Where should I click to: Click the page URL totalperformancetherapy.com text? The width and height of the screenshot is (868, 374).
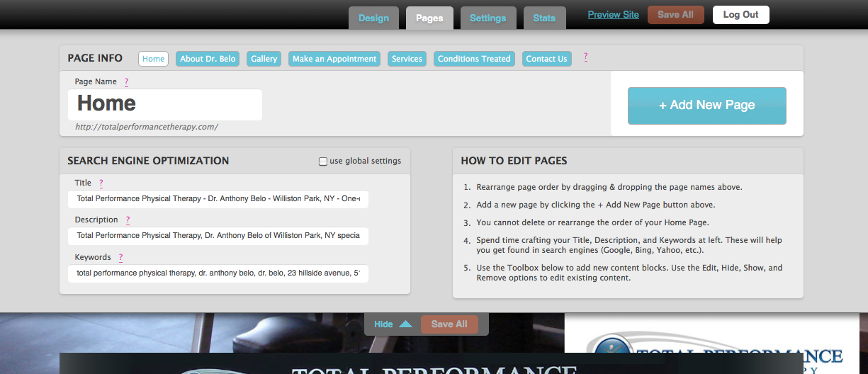click(x=147, y=127)
